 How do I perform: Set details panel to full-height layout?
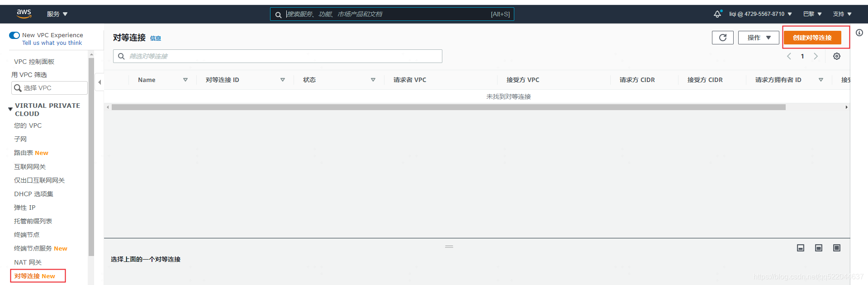pos(837,248)
